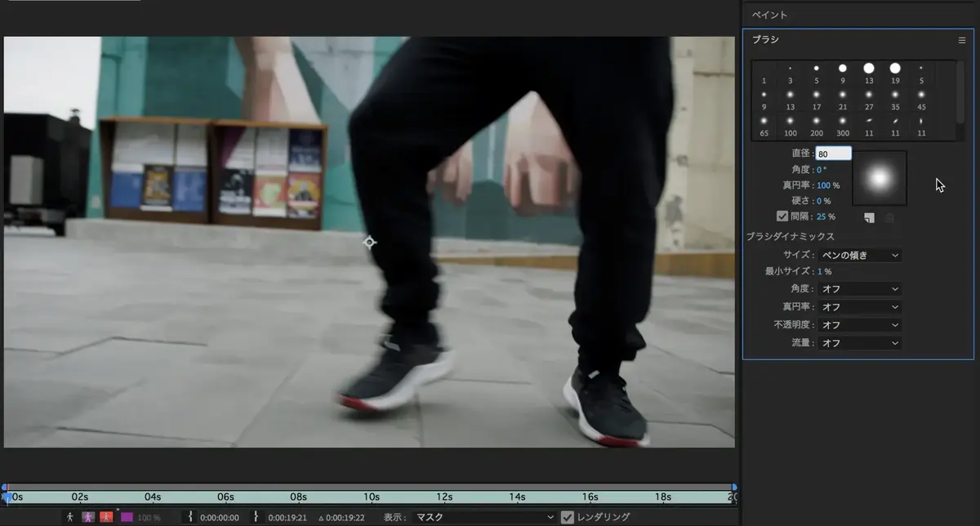
Task: Open the サイズ dropdown showing ペンの傾き
Action: pos(859,256)
